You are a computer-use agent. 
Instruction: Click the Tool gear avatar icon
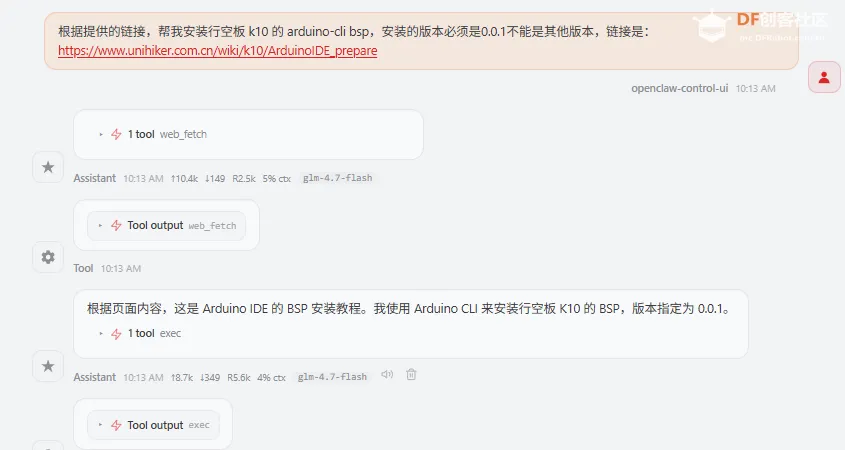48,257
